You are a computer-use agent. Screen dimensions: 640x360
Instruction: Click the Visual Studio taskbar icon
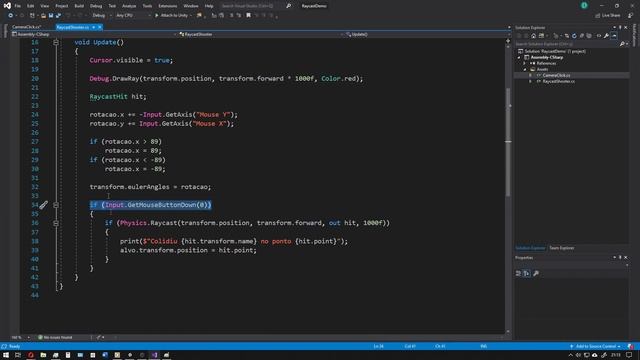click(x=154, y=355)
